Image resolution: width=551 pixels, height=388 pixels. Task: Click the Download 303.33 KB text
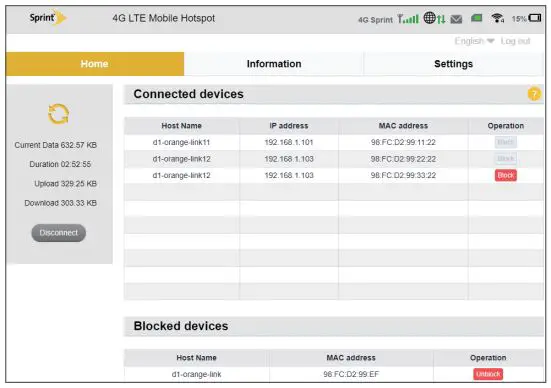60,203
